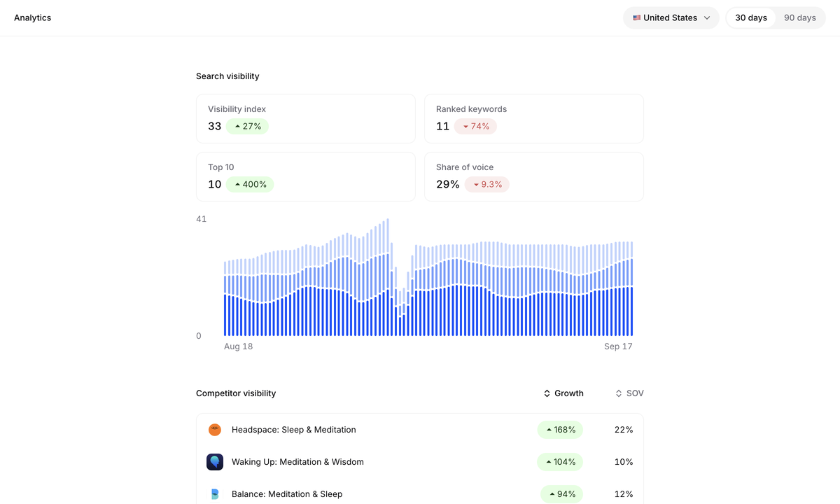This screenshot has width=840, height=504.
Task: Switch to the 30 days range
Action: 751,18
